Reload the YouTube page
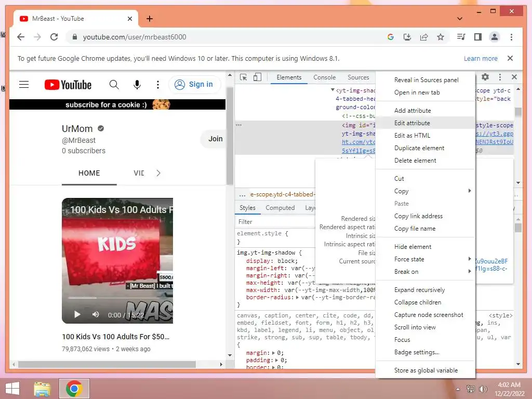The image size is (532, 399). [x=54, y=37]
